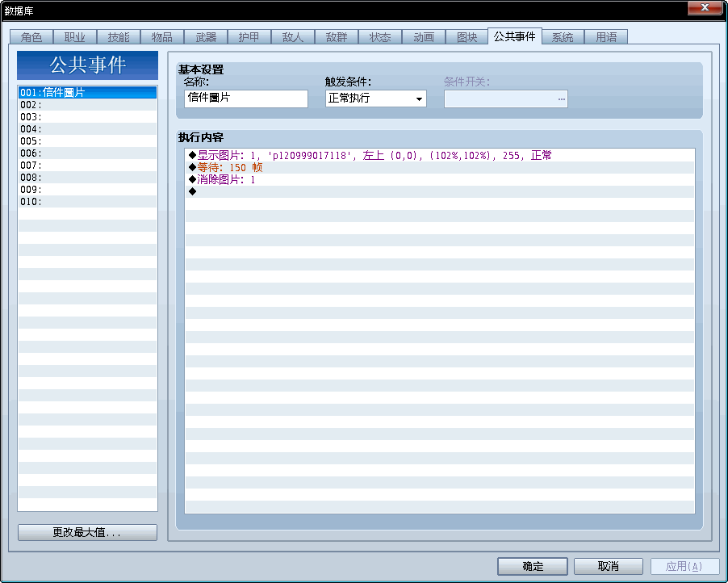Screen dimensions: 728x583
Task: Open the 职业 tab
Action: [75, 36]
